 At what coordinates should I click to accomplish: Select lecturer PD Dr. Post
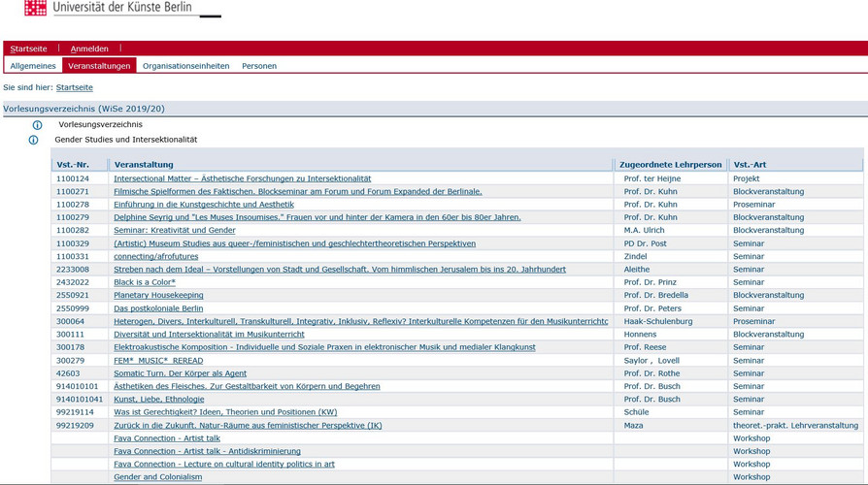645,243
